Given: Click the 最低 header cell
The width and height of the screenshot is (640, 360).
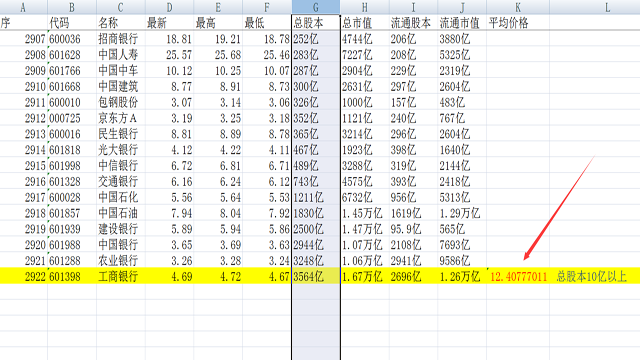Looking at the screenshot, I should pyautogui.click(x=267, y=23).
